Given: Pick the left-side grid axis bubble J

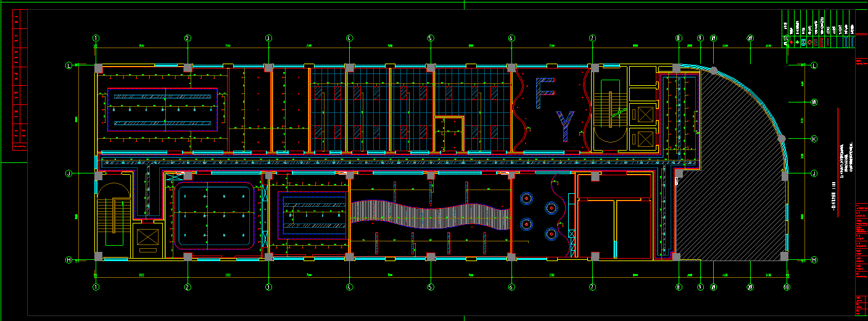Looking at the screenshot, I should pos(69,174).
